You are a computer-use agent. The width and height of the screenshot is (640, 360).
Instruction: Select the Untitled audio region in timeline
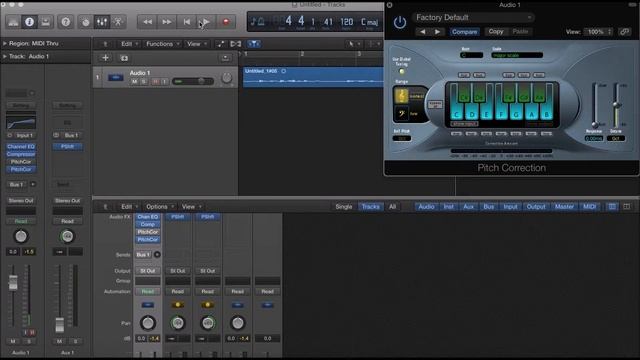tap(313, 77)
